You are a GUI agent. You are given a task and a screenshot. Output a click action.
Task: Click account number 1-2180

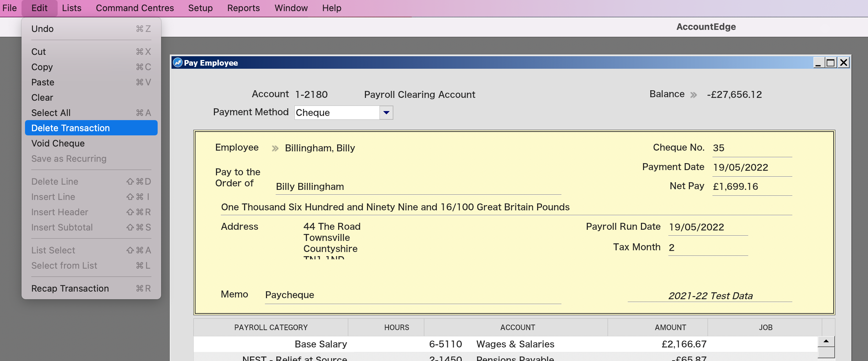pos(311,95)
